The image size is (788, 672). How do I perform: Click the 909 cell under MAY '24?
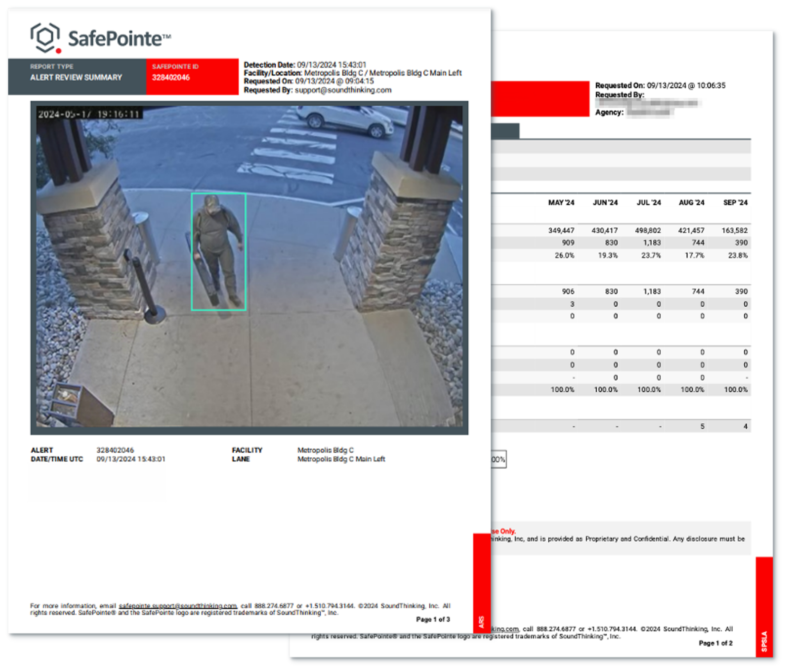pyautogui.click(x=568, y=243)
